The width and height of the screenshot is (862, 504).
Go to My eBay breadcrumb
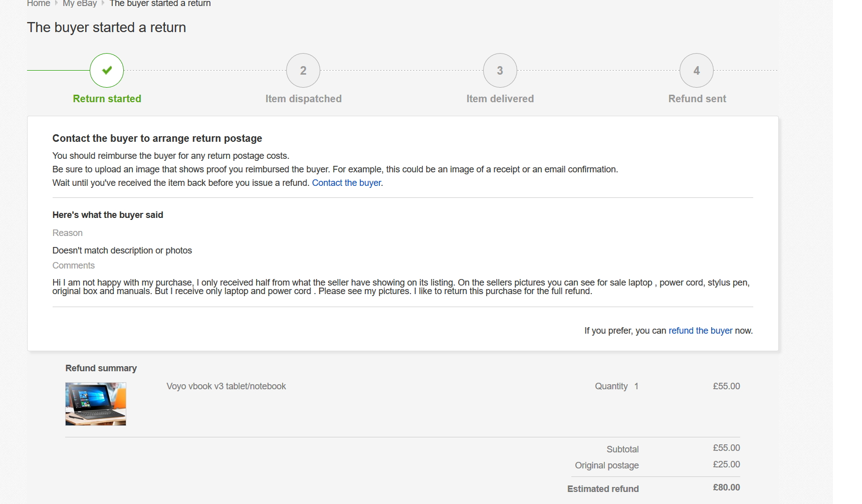click(80, 4)
